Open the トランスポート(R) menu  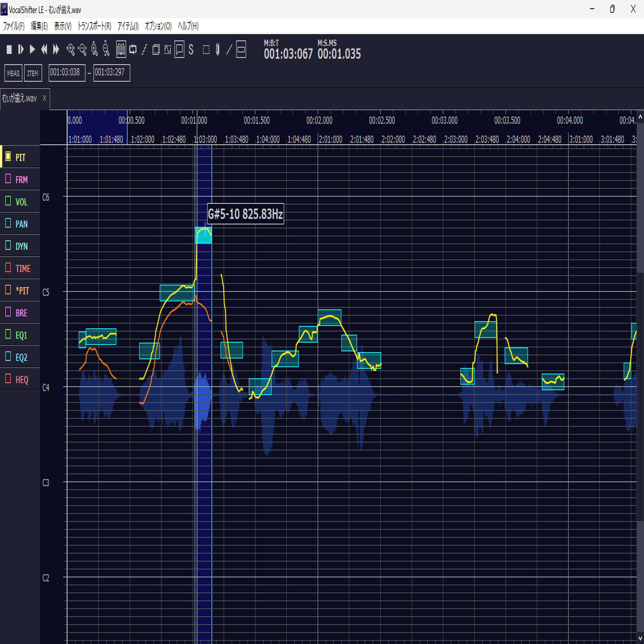pos(94,26)
